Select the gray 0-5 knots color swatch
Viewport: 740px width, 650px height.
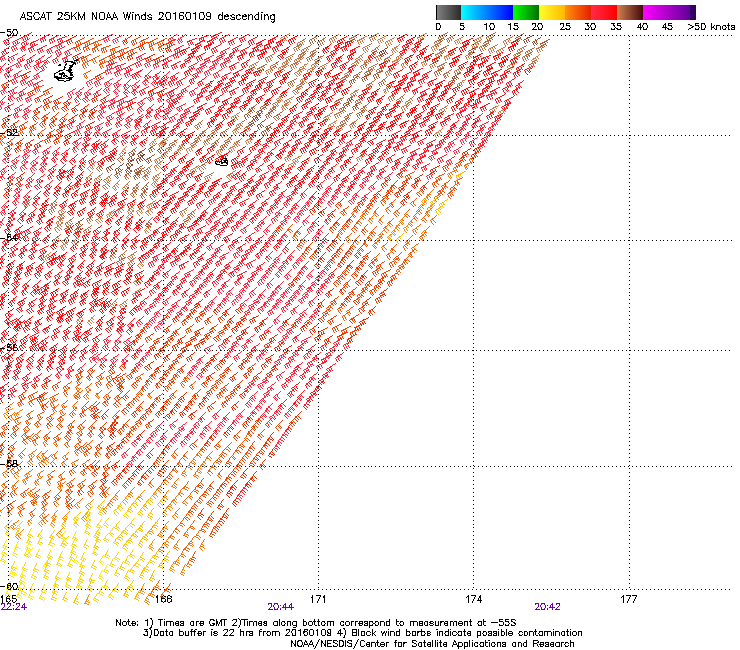(448, 12)
